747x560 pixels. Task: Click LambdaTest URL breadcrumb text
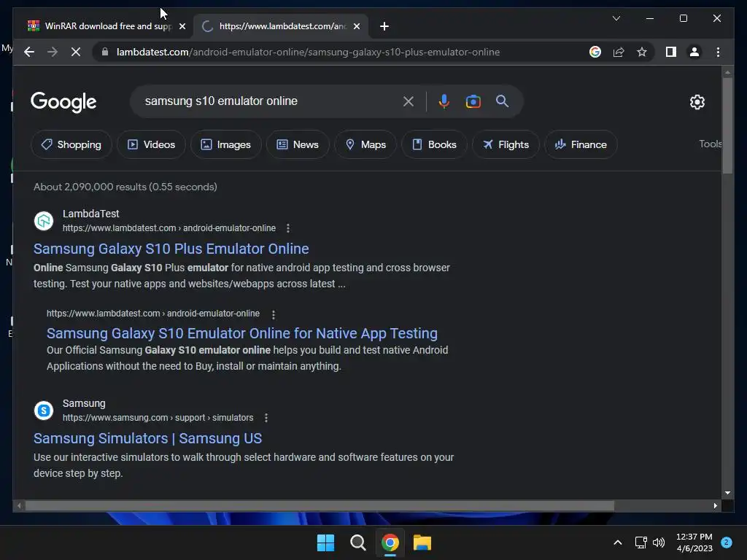169,228
